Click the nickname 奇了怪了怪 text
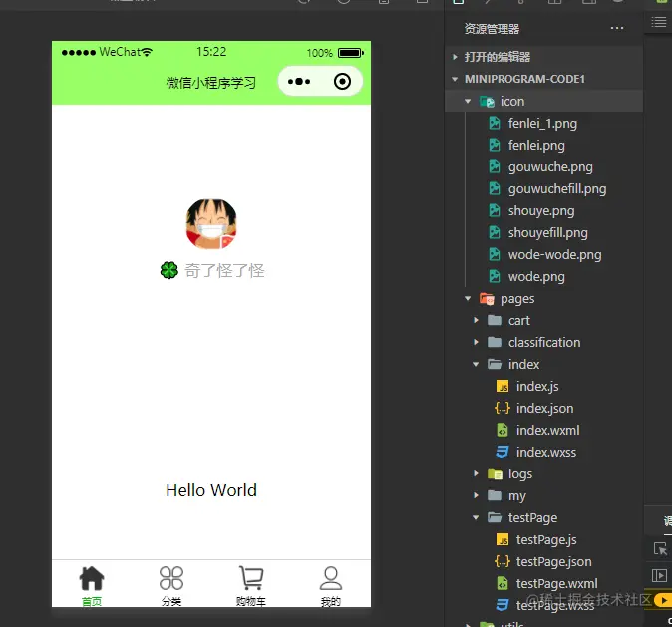The image size is (672, 627). [224, 271]
